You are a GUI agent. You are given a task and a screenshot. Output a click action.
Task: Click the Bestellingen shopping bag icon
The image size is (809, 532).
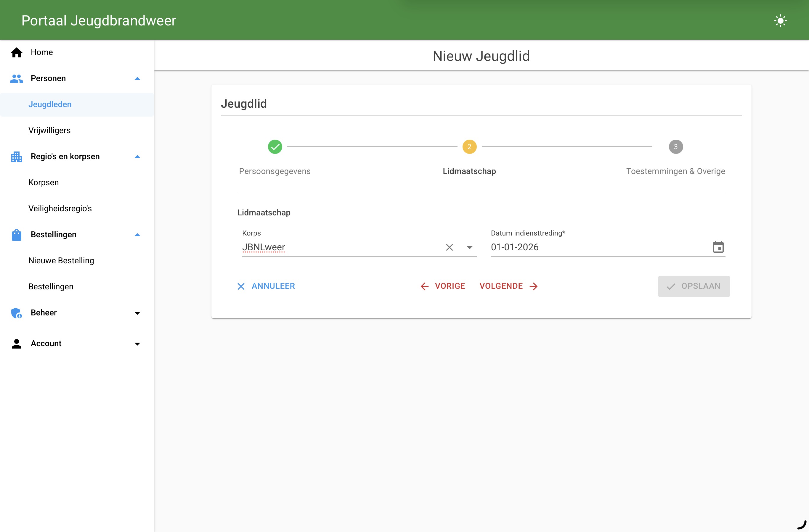pyautogui.click(x=16, y=235)
